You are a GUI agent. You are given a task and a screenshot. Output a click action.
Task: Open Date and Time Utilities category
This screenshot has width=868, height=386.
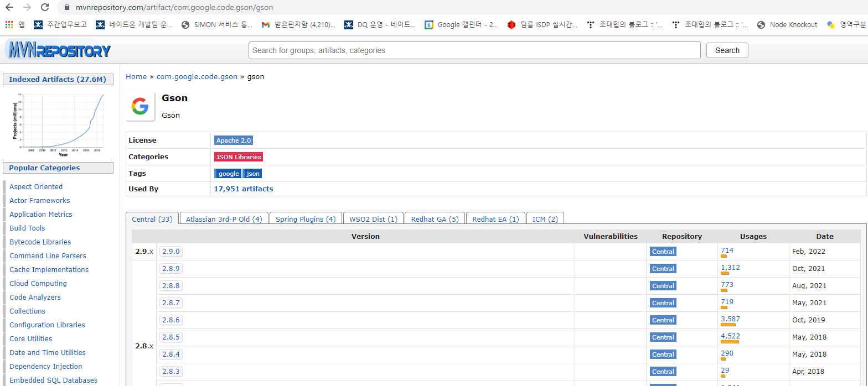tap(48, 352)
